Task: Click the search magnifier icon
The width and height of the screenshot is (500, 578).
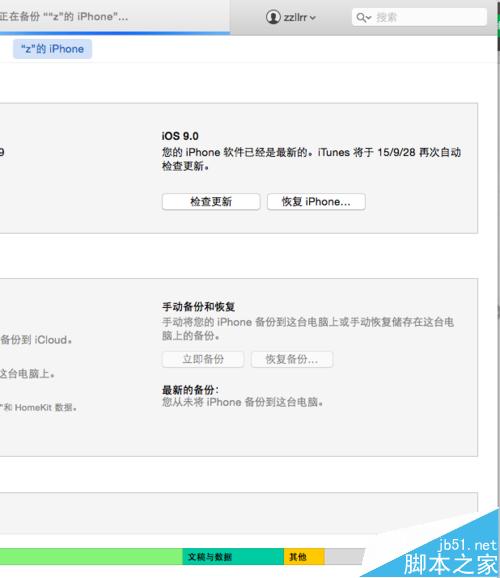Action: (363, 17)
